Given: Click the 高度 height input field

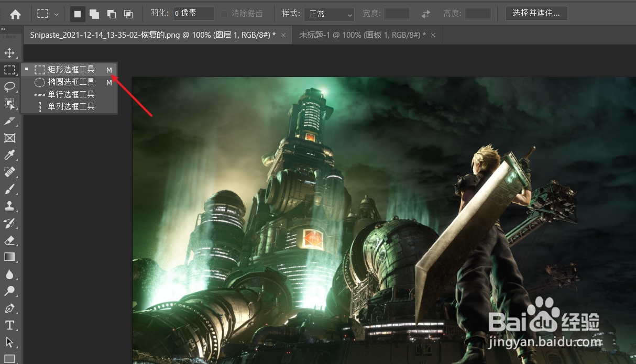Looking at the screenshot, I should [478, 14].
